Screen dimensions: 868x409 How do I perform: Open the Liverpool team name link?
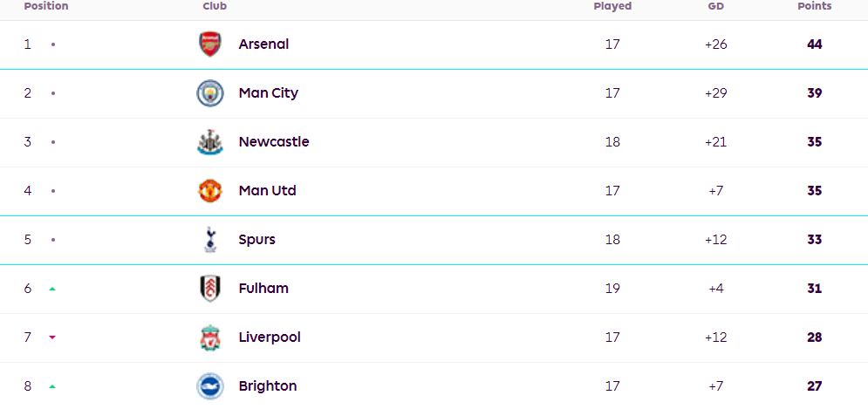[x=270, y=337]
